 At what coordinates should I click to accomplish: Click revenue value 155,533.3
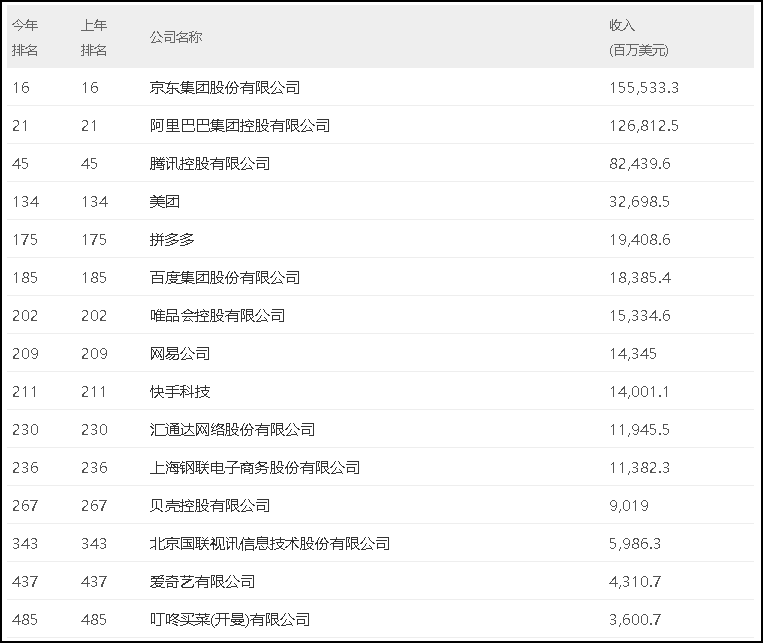coord(644,88)
